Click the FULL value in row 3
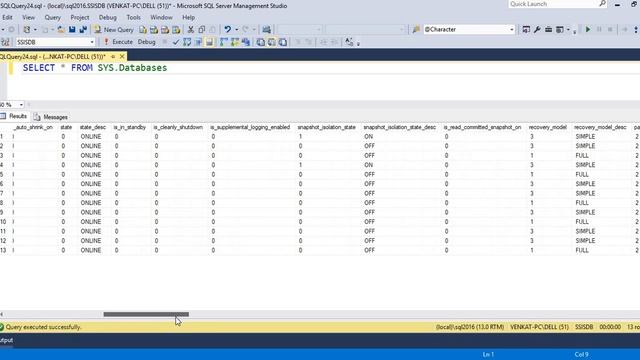640x360 pixels. click(x=582, y=156)
